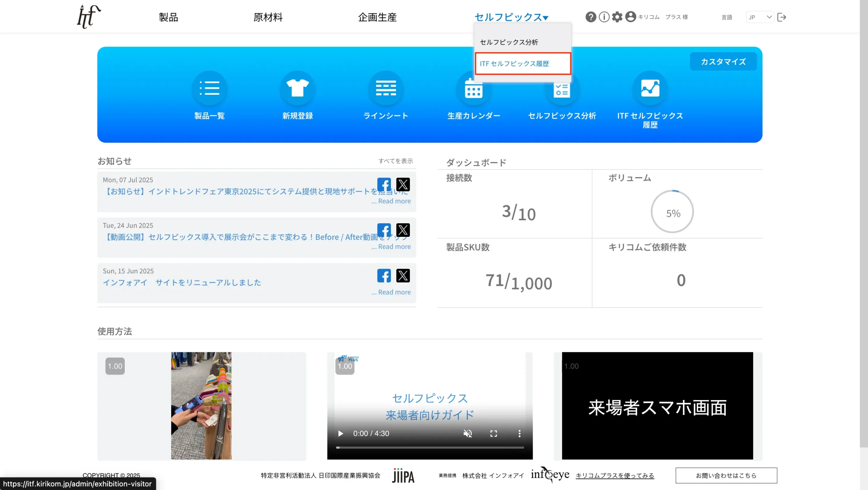Open 動画公開 セルフピックス導入 news link
868x490 pixels.
(256, 237)
